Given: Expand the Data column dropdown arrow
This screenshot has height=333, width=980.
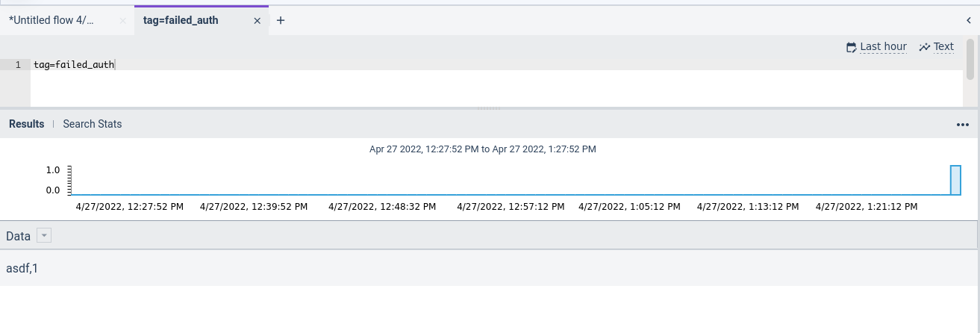Looking at the screenshot, I should click(x=44, y=236).
